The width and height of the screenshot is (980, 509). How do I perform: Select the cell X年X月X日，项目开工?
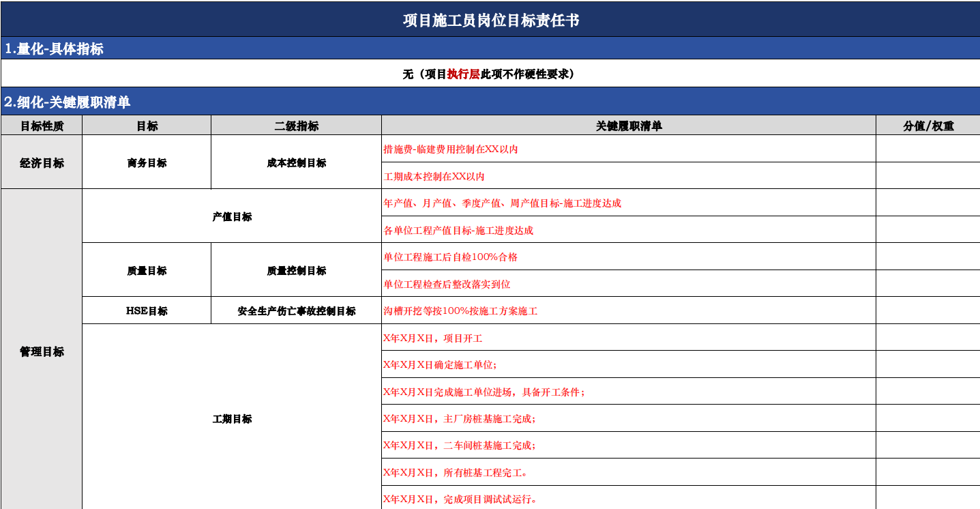pyautogui.click(x=629, y=338)
